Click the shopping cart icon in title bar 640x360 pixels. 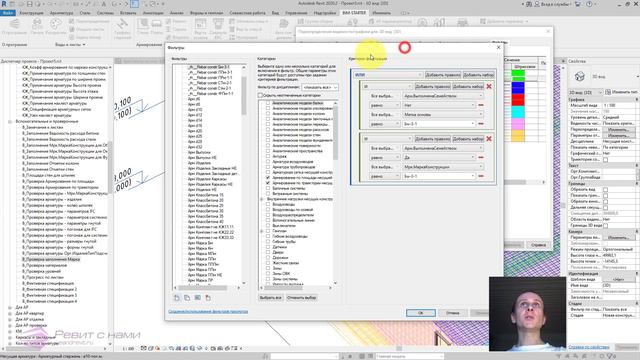578,4
